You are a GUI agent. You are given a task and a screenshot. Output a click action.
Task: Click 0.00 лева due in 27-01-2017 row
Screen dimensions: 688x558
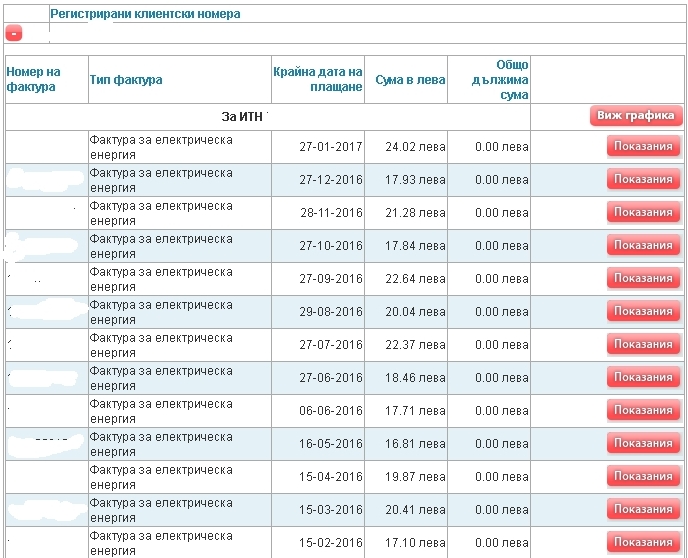pyautogui.click(x=502, y=147)
